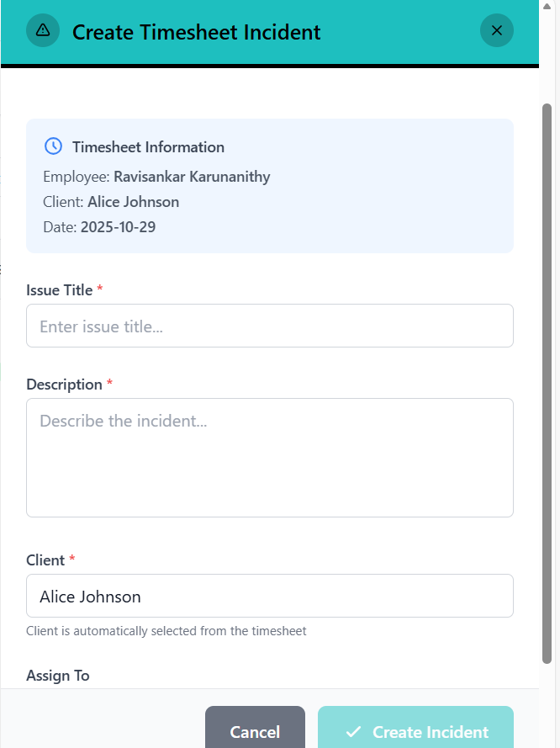Image resolution: width=560 pixels, height=748 pixels.
Task: Click the Create Timesheet Incident header title
Action: pos(196,32)
